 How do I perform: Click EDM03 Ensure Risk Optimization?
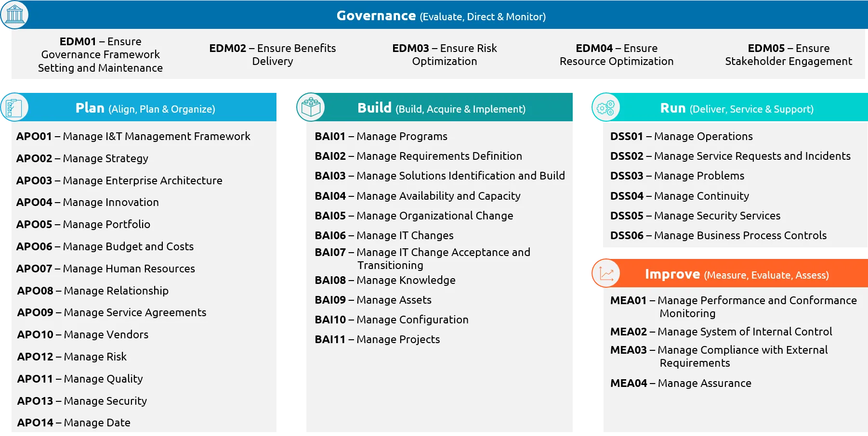445,54
